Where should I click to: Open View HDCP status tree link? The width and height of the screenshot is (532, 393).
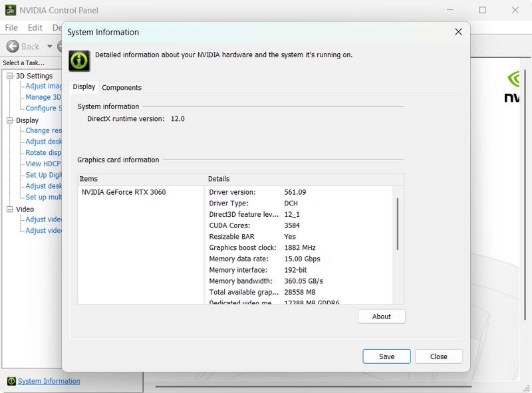(x=43, y=164)
